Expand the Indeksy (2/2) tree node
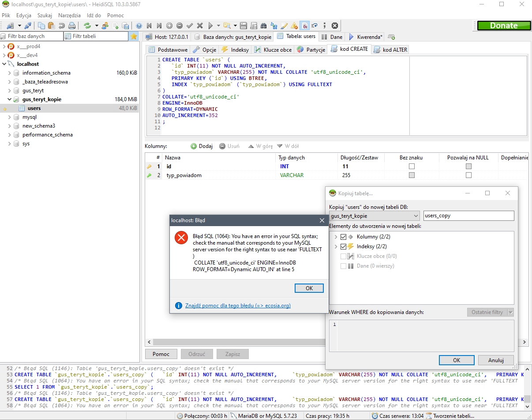Image resolution: width=532 pixels, height=420 pixels. click(336, 247)
